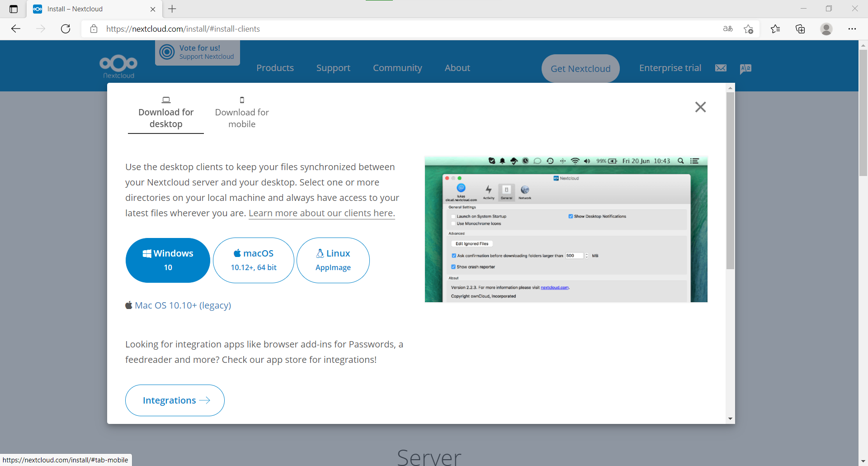Close the install clients dialog
This screenshot has width=868, height=466.
700,107
